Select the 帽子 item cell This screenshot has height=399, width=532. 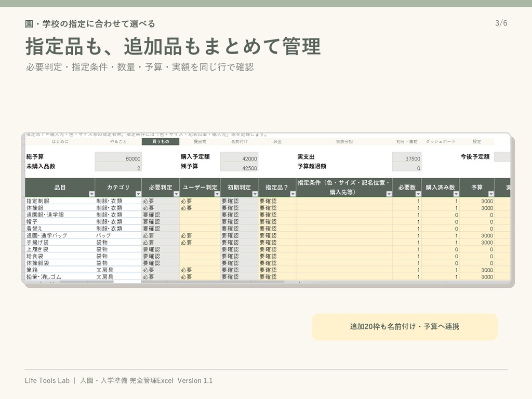coord(60,221)
